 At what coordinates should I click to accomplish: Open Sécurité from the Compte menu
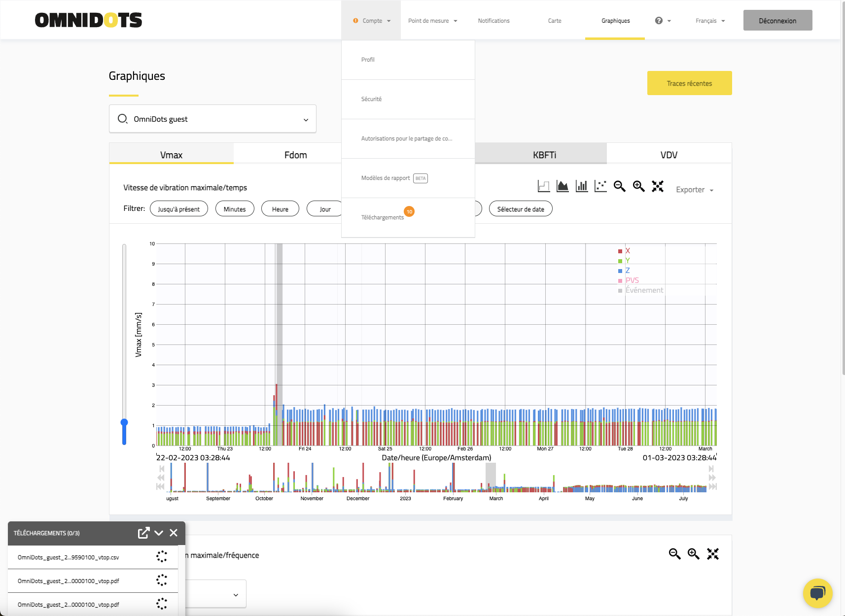click(x=371, y=99)
